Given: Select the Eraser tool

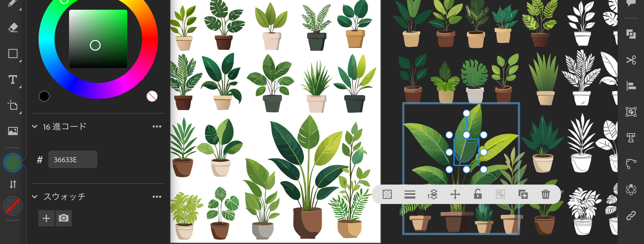Looking at the screenshot, I should coord(13,28).
